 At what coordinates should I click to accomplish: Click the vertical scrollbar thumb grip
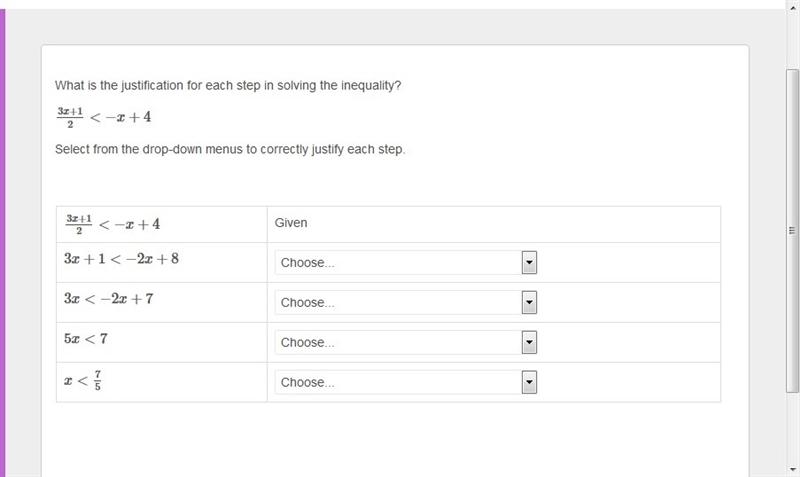coord(792,231)
